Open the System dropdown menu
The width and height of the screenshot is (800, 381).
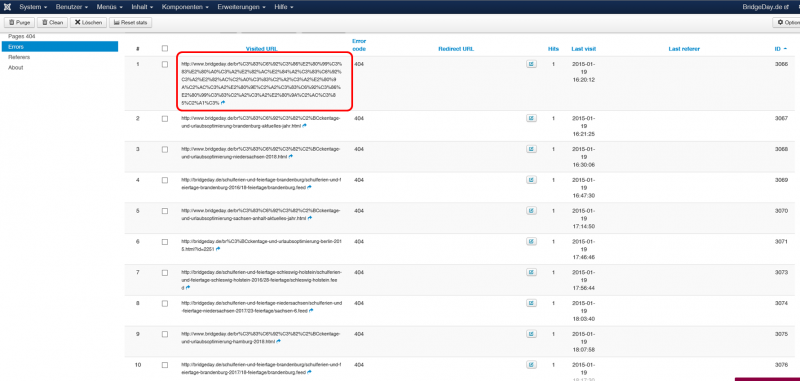33,7
